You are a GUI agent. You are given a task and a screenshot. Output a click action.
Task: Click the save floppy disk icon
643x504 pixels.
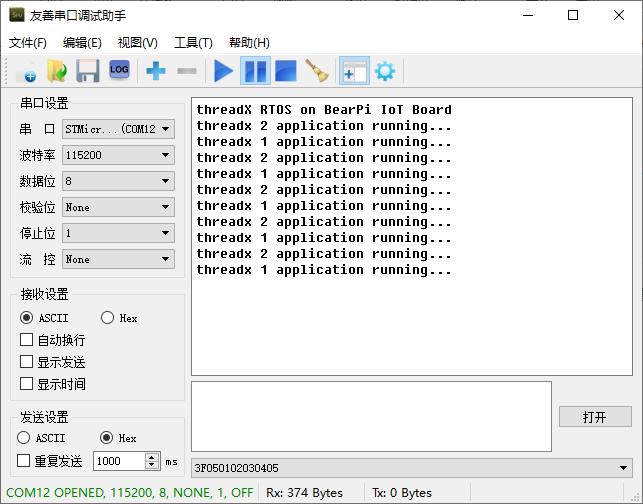[88, 71]
